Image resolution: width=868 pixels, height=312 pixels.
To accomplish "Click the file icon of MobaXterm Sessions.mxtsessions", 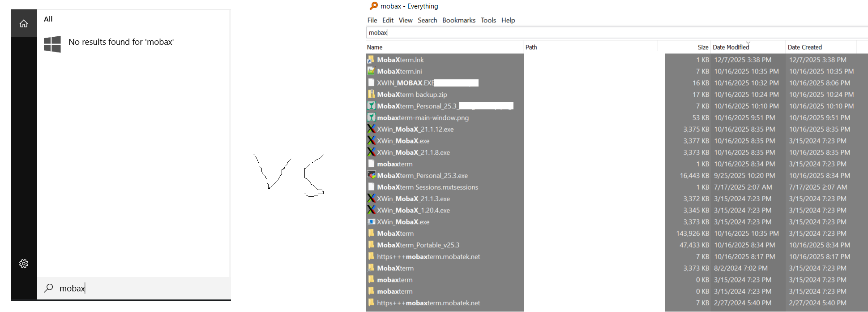I will (x=371, y=187).
